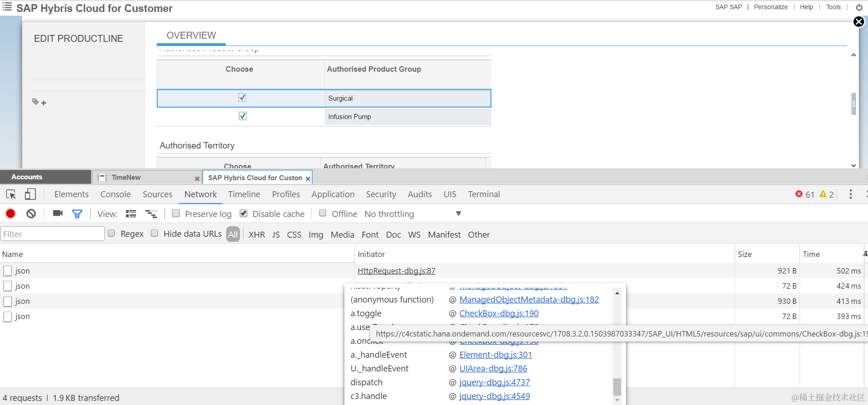Select file icon of second json request
Screen dimensions: 868x405
7,286
